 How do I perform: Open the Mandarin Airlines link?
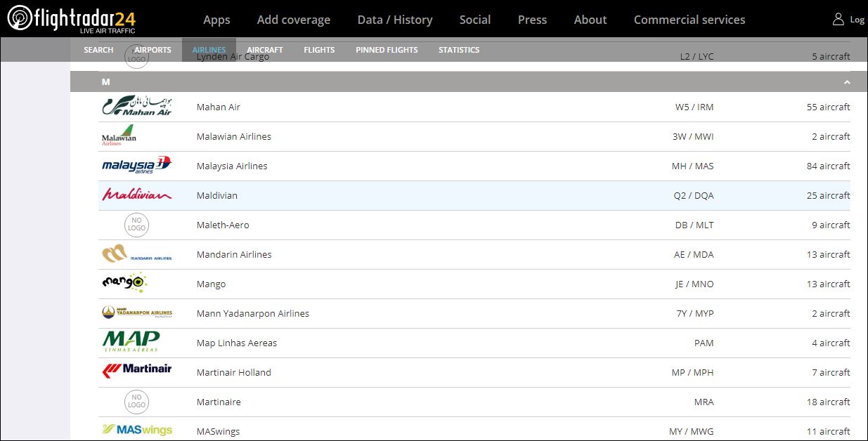pos(234,254)
